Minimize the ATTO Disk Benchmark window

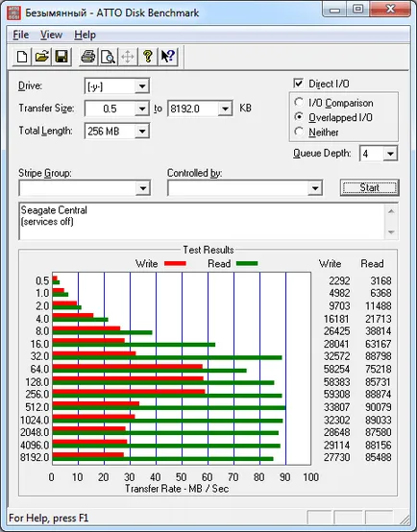tap(334, 10)
